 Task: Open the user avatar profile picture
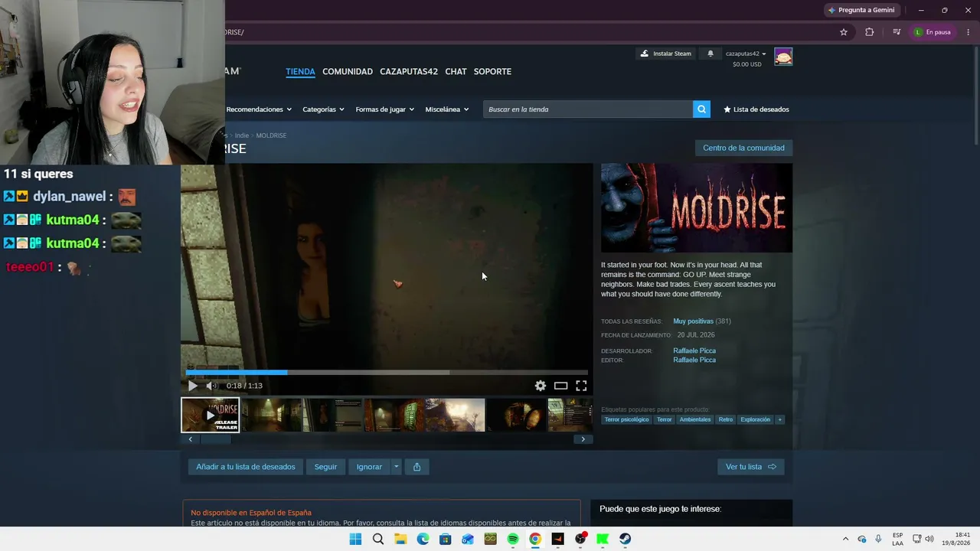coord(783,57)
